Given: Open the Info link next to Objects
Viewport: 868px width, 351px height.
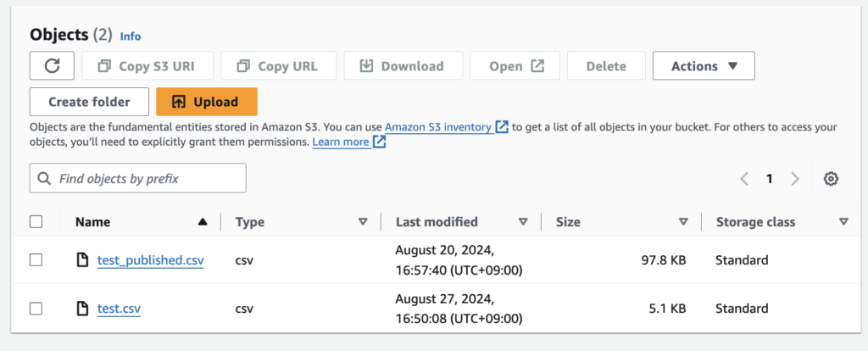Looking at the screenshot, I should 131,36.
